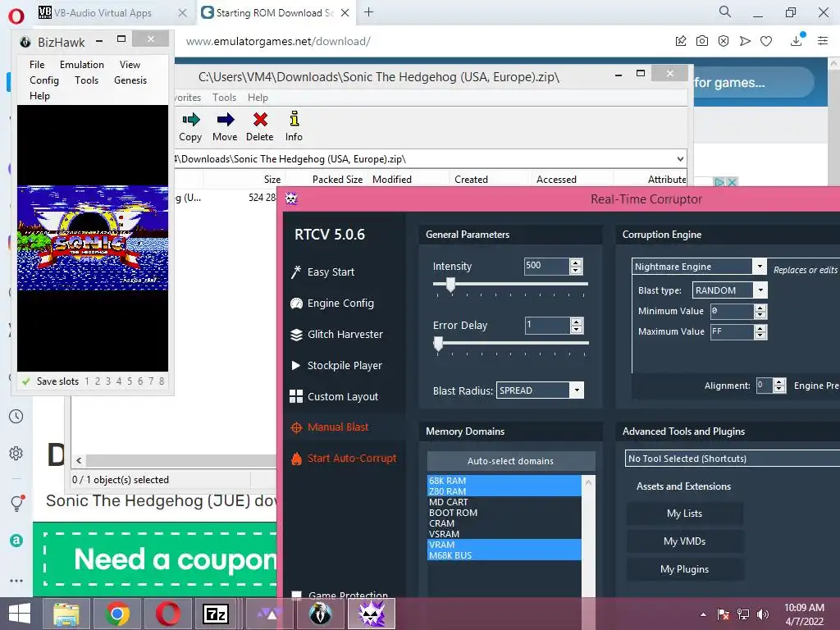Click Opera snapshot camera icon

pos(702,41)
